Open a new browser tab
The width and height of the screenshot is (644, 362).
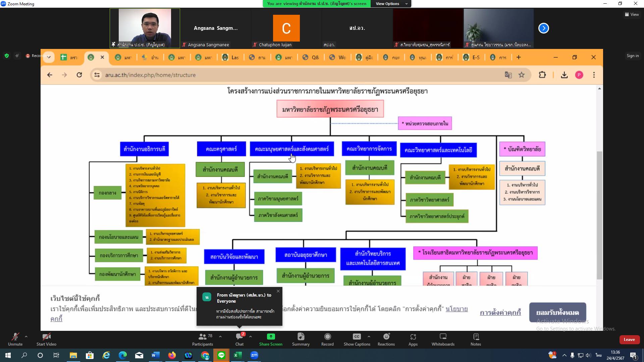[x=519, y=57]
